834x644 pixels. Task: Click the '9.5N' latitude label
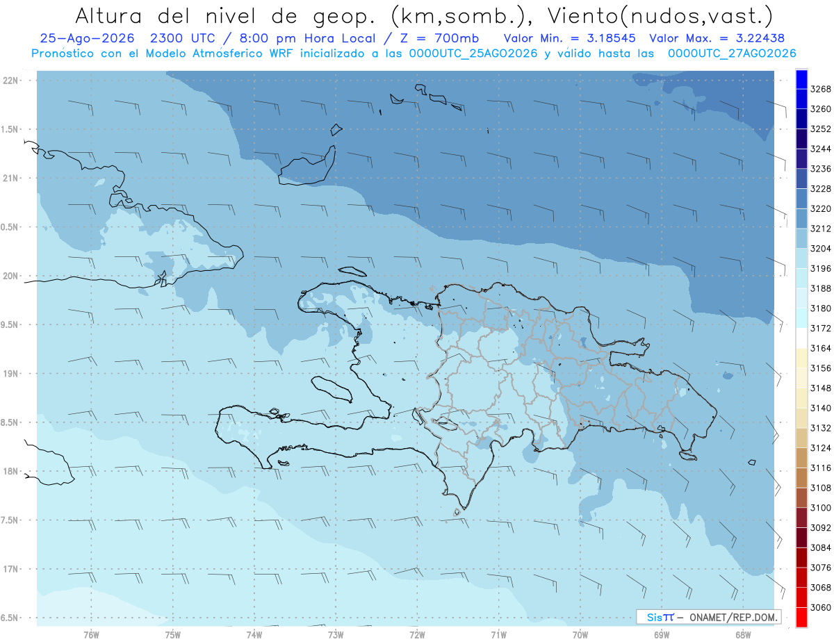click(x=10, y=325)
